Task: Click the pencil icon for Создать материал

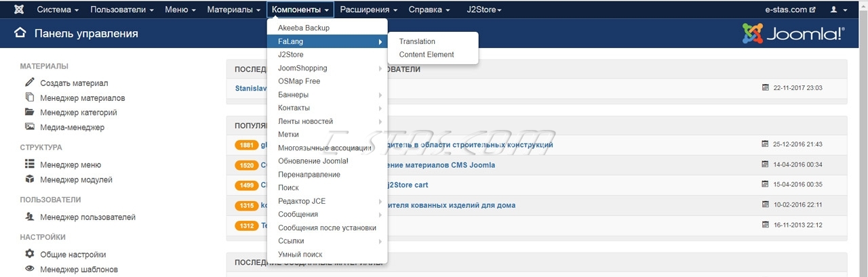Action: (x=30, y=83)
